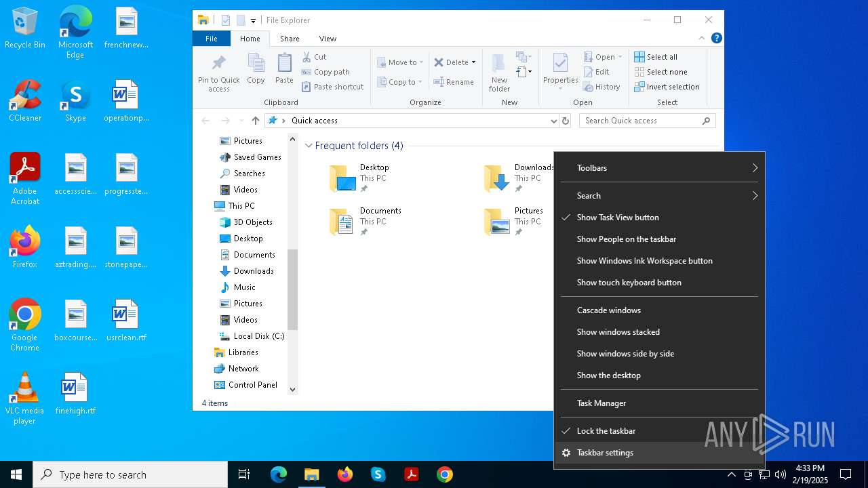Image resolution: width=868 pixels, height=488 pixels.
Task: Select Network in navigation pane
Action: pyautogui.click(x=243, y=369)
